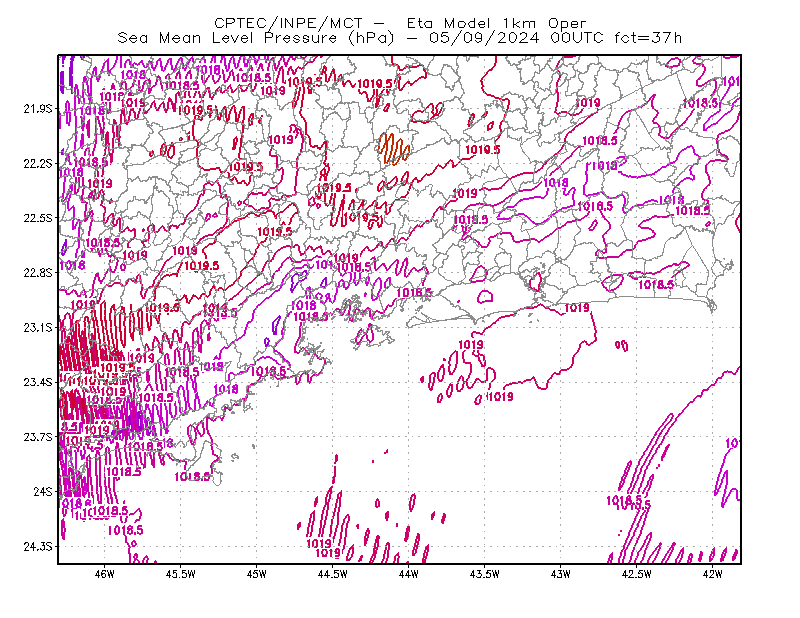Screen dimensions: 800x618
Task: Click the 23.4S latitude axis label
Action: pyautogui.click(x=38, y=382)
